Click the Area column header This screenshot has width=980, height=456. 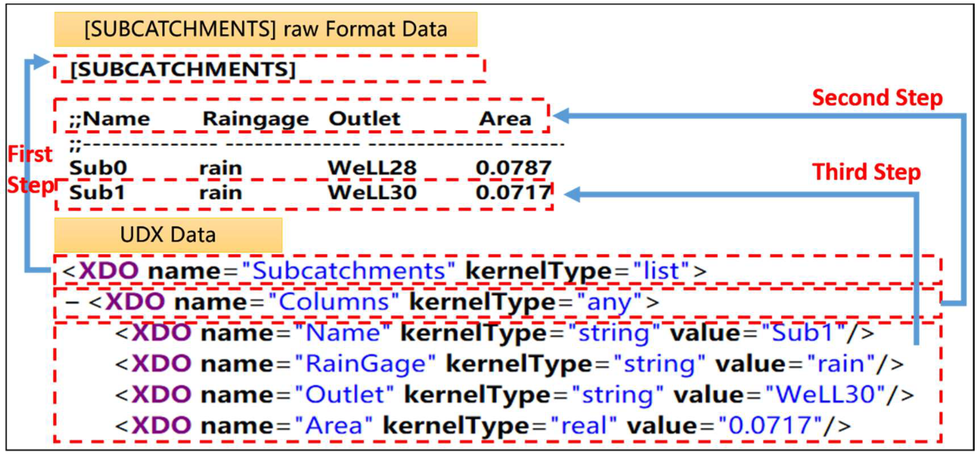coord(504,119)
